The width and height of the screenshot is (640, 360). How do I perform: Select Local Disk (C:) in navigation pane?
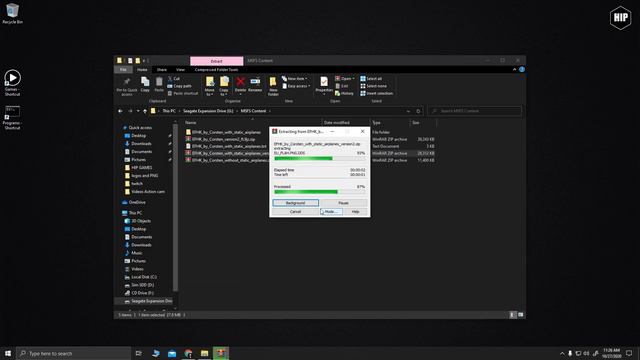(x=140, y=277)
